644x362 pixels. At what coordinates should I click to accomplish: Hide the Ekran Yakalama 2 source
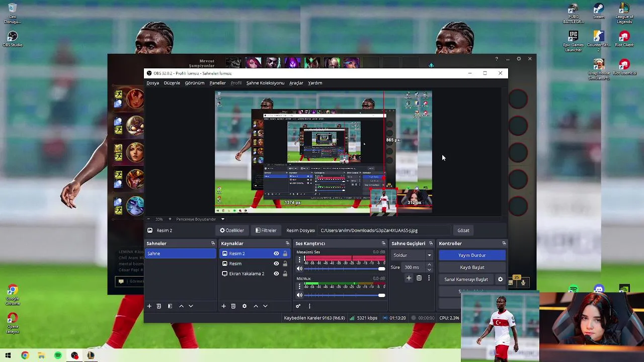pyautogui.click(x=276, y=274)
